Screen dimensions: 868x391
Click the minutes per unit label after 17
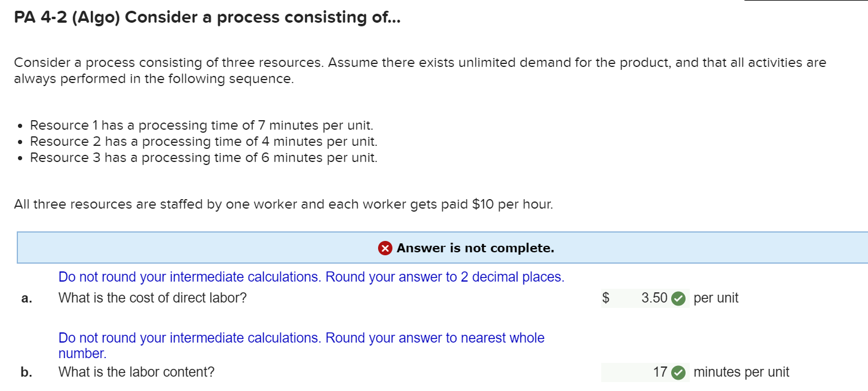[741, 372]
